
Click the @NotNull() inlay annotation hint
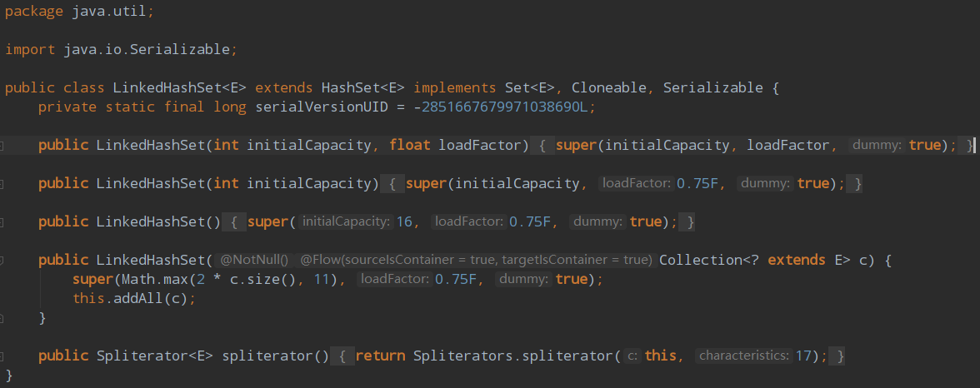[x=254, y=261]
